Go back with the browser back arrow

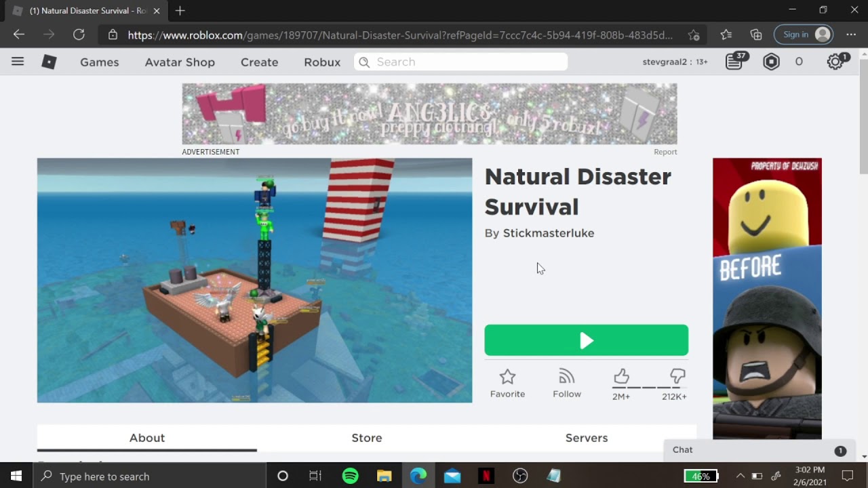pyautogui.click(x=19, y=35)
